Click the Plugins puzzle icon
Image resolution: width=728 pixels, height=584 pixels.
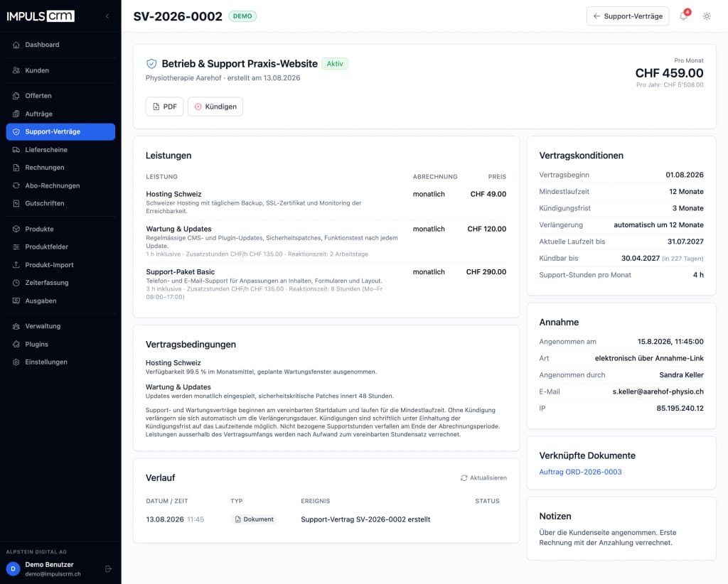(16, 344)
